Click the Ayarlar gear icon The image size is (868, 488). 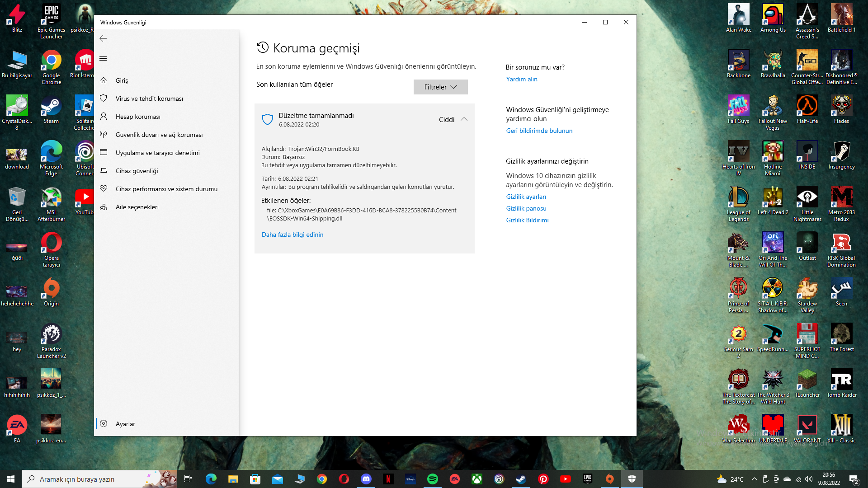tap(104, 423)
